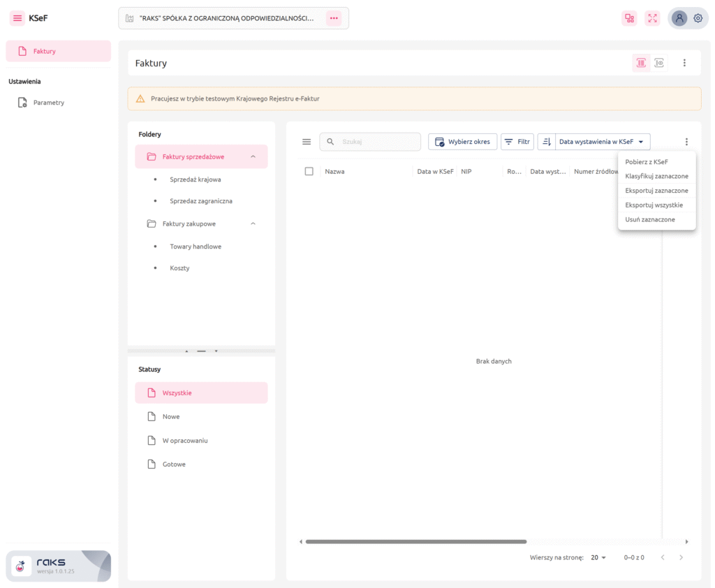Screen dimensions: 715x588
Task: Toggle the folders panel icon left of search
Action: click(306, 142)
